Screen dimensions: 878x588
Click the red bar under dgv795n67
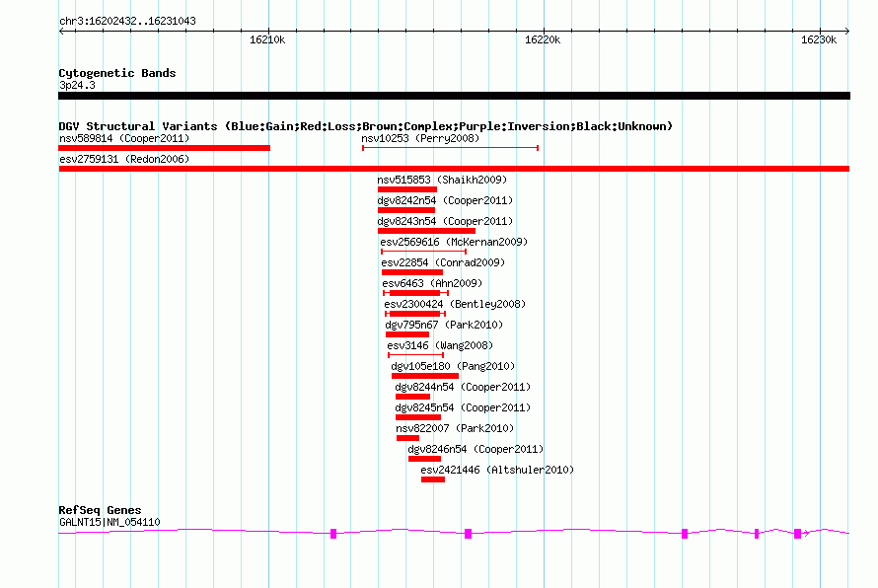point(407,334)
